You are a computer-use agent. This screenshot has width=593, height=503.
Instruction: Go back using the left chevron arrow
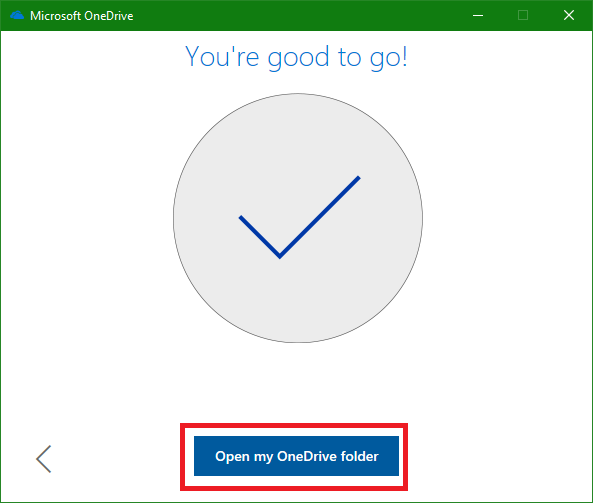(x=44, y=459)
